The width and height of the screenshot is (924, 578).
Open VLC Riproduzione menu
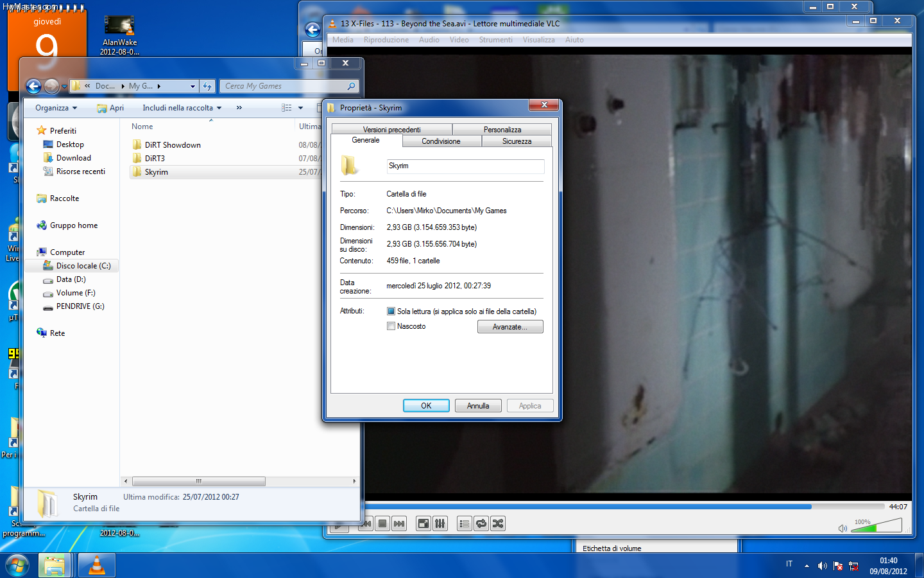(386, 40)
